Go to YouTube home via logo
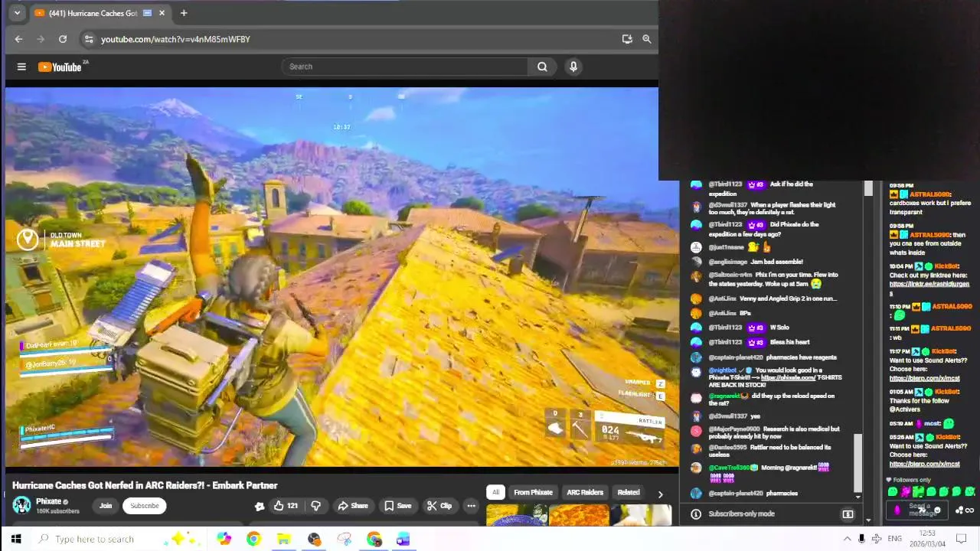 coord(60,67)
